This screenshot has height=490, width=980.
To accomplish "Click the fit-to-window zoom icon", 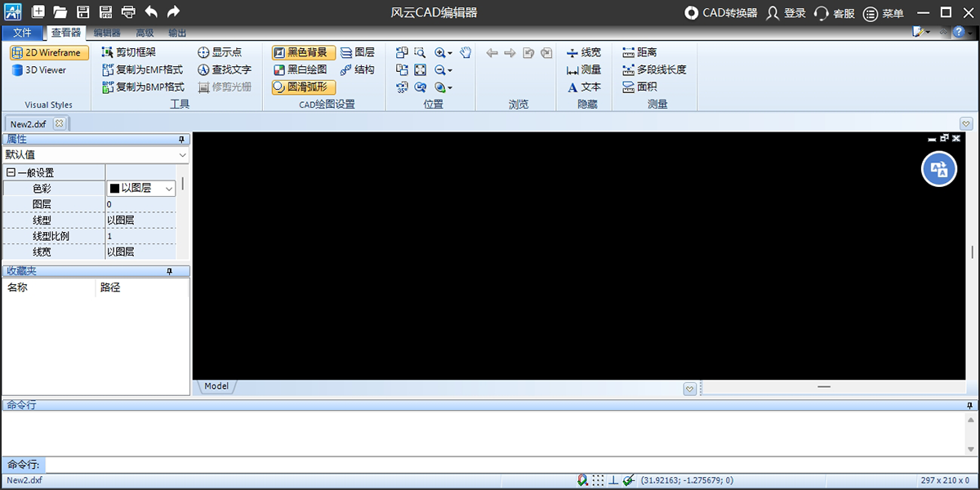I will pyautogui.click(x=420, y=70).
